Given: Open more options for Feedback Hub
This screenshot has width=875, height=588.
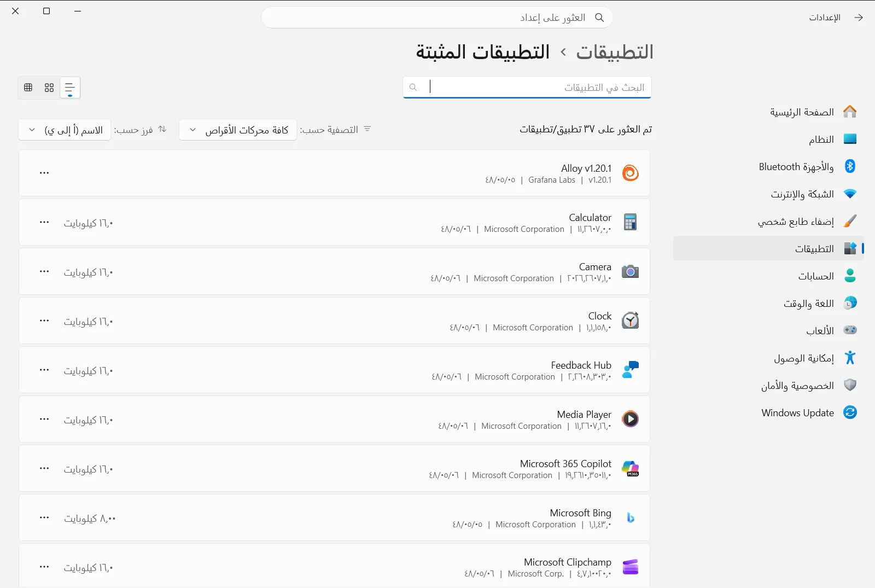Looking at the screenshot, I should click(x=44, y=370).
